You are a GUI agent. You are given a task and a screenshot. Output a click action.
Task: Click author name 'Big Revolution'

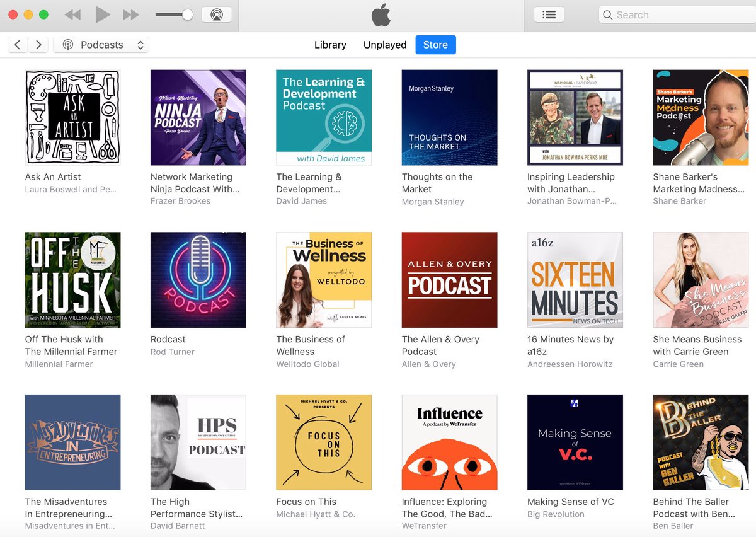[556, 514]
